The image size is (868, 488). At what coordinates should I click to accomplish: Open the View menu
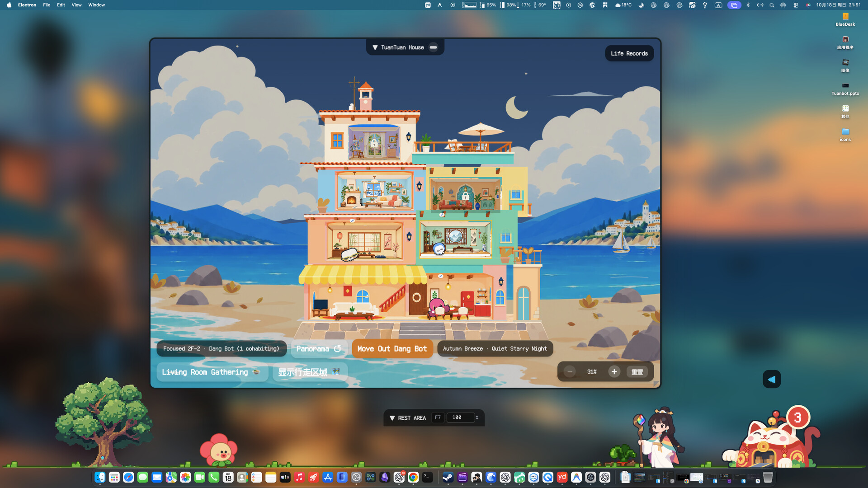point(76,5)
